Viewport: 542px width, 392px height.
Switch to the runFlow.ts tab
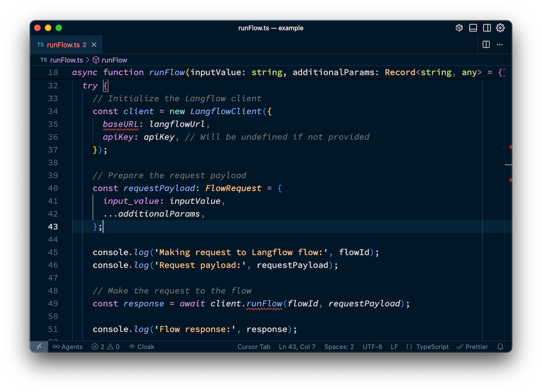[64, 44]
